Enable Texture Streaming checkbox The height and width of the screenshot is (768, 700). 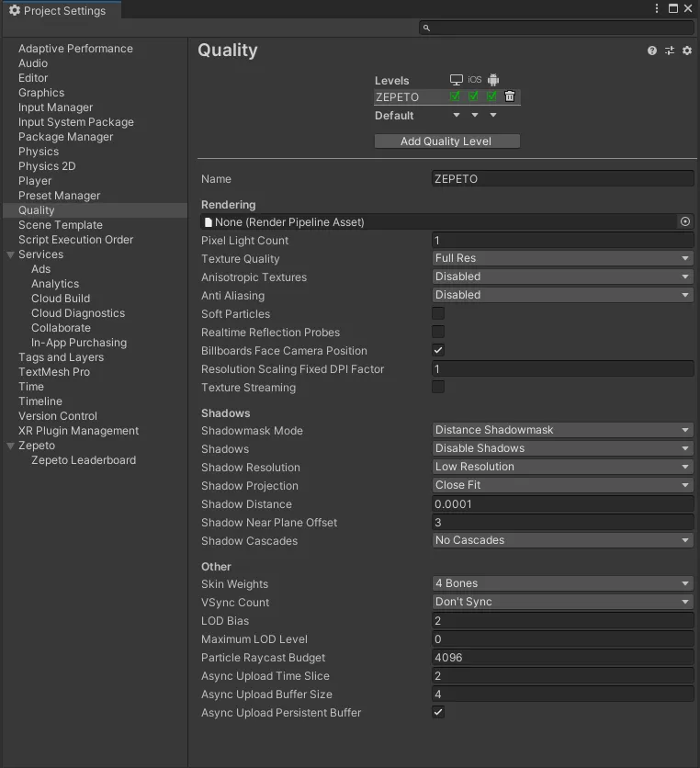[x=438, y=387]
